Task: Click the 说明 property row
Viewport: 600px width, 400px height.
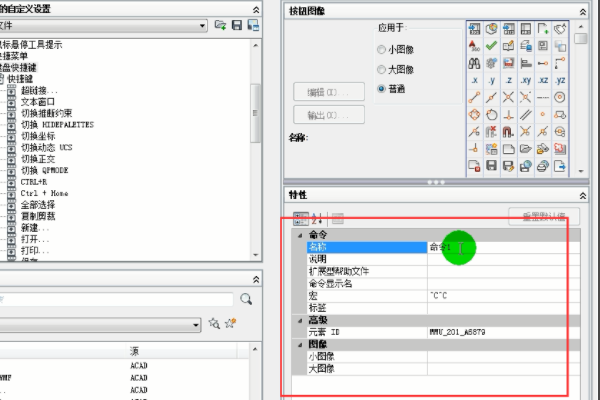Action: pyautogui.click(x=443, y=259)
